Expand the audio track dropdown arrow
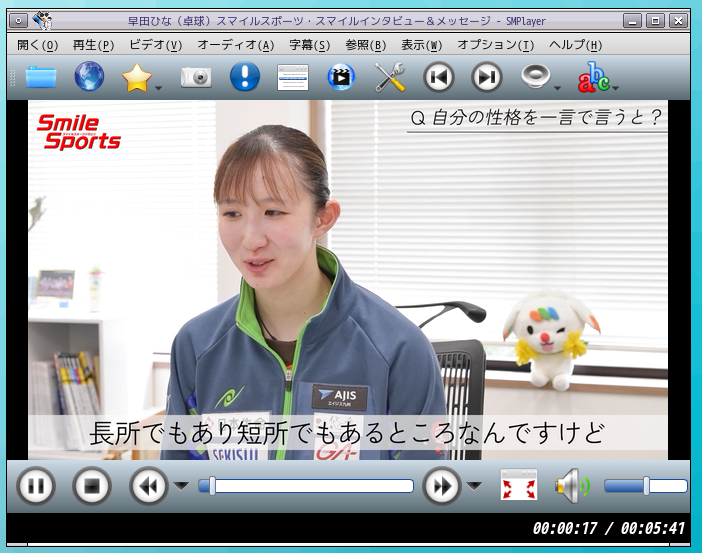This screenshot has width=702, height=553. coord(557,88)
